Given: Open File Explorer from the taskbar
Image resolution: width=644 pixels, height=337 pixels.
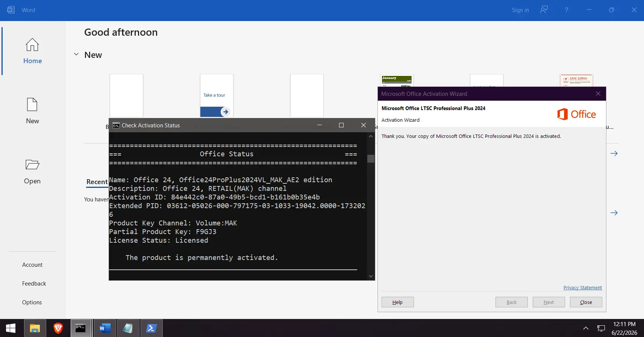Looking at the screenshot, I should click(x=35, y=328).
